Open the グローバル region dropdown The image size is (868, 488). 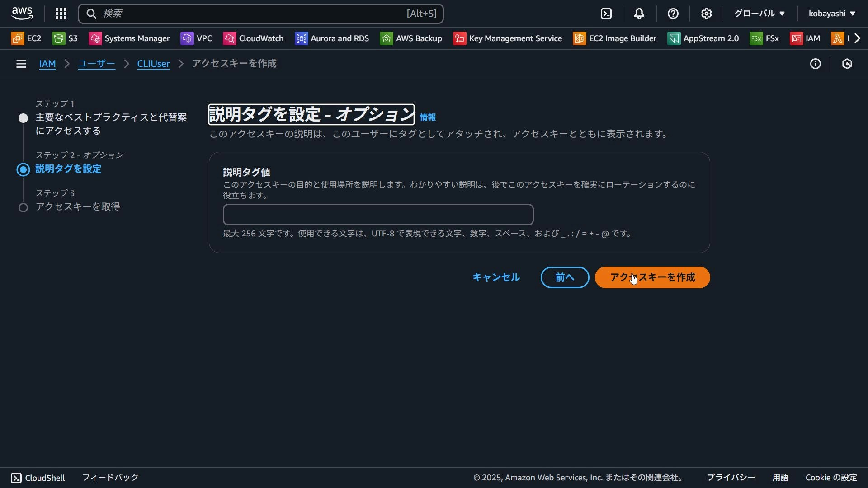pos(759,14)
